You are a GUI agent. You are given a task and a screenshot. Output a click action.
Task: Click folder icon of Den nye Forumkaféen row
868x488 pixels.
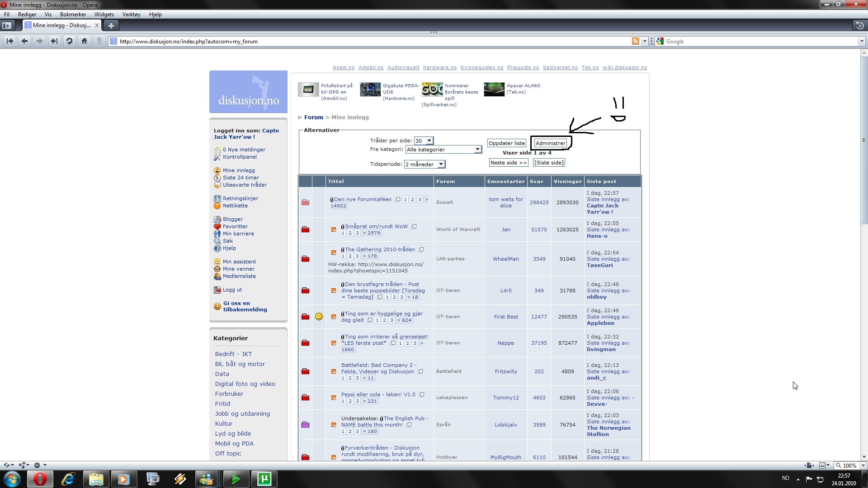pyautogui.click(x=306, y=202)
